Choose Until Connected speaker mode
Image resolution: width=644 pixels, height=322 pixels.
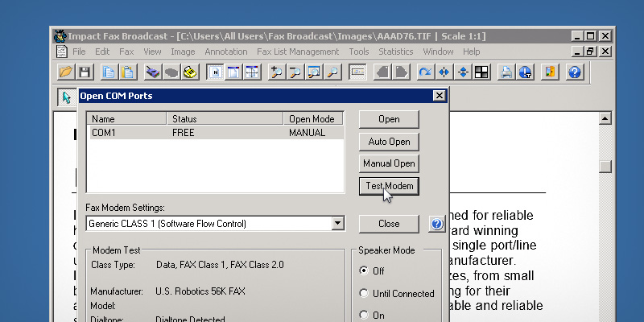364,293
